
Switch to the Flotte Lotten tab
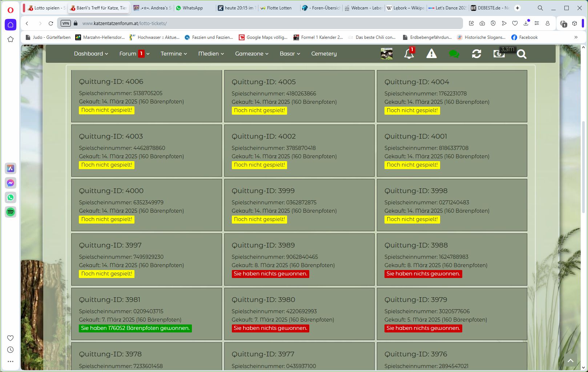[279, 8]
